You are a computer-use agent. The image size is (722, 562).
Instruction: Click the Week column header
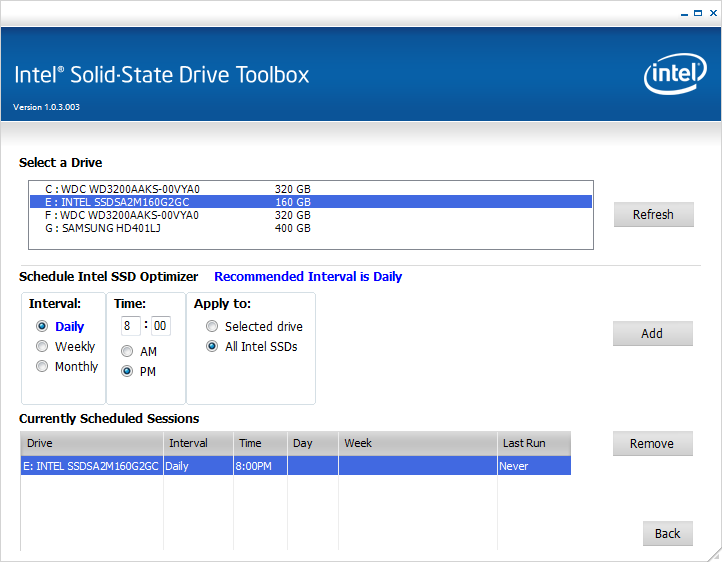[418, 443]
